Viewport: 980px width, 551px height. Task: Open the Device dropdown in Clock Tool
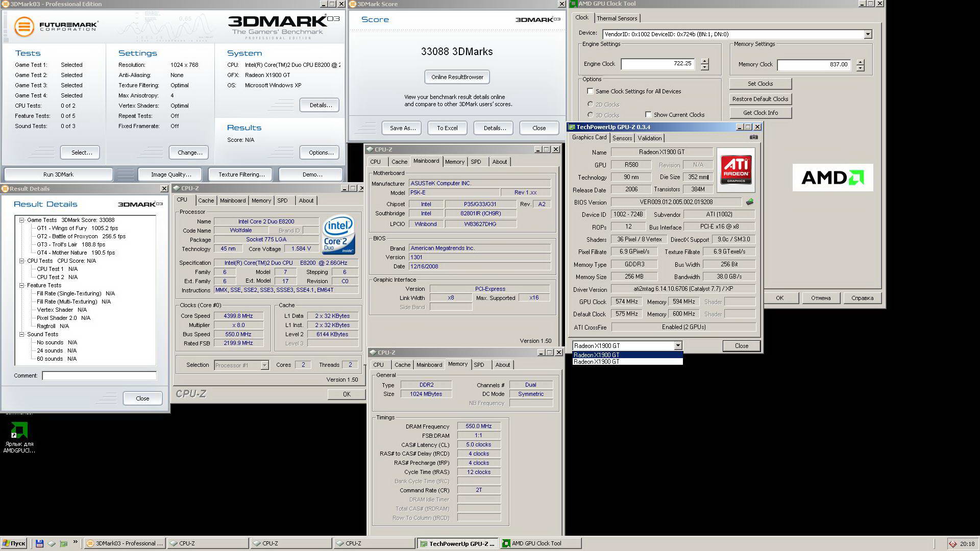pos(868,34)
